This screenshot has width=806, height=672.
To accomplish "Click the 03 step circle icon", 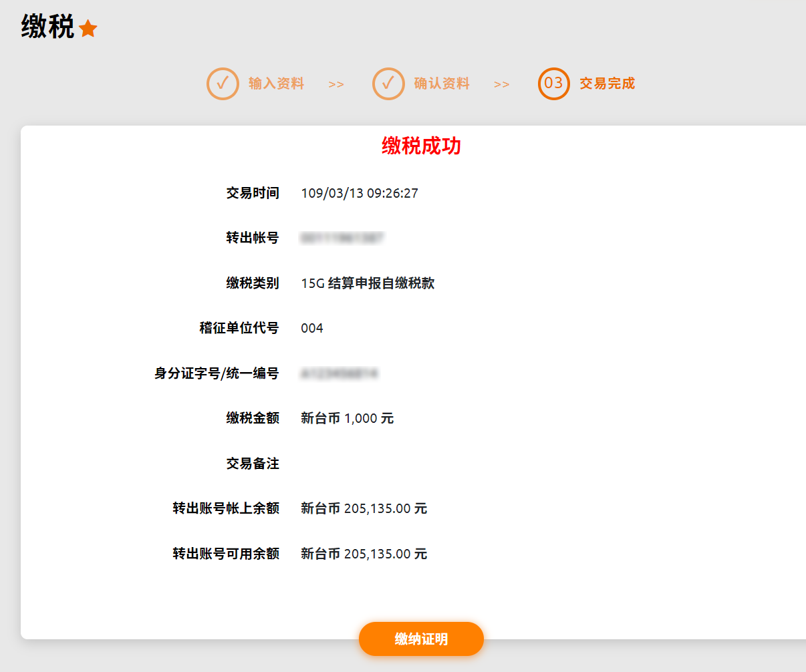I will (x=553, y=83).
